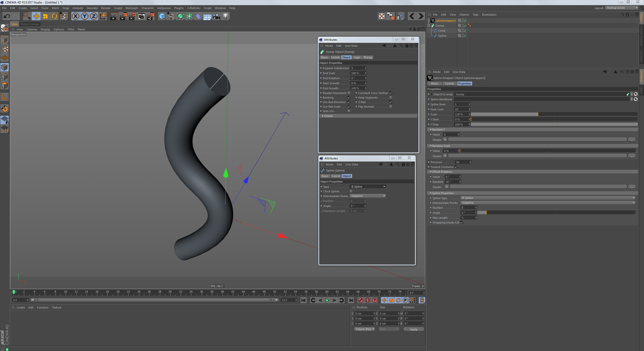Image resolution: width=644 pixels, height=351 pixels.
Task: Add a Cube primitive object
Action: (162, 16)
